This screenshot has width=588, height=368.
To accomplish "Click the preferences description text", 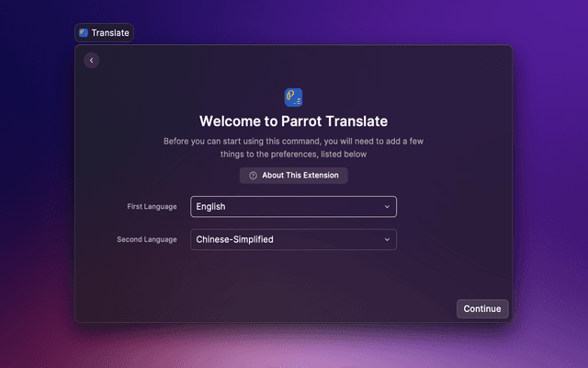I will click(294, 148).
